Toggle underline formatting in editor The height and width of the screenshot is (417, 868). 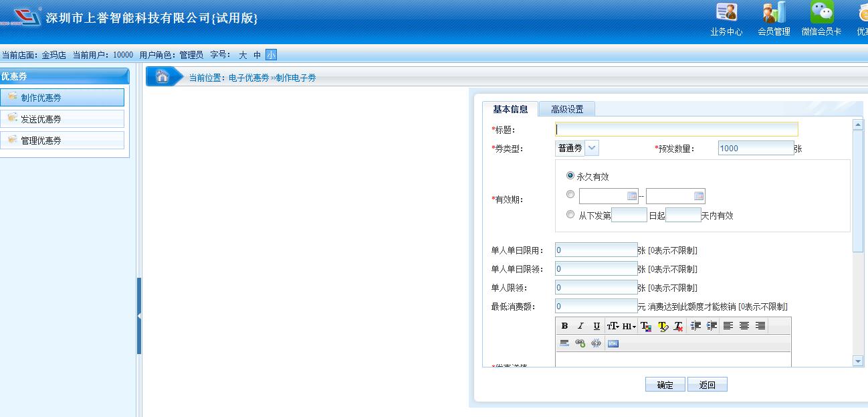pos(596,326)
